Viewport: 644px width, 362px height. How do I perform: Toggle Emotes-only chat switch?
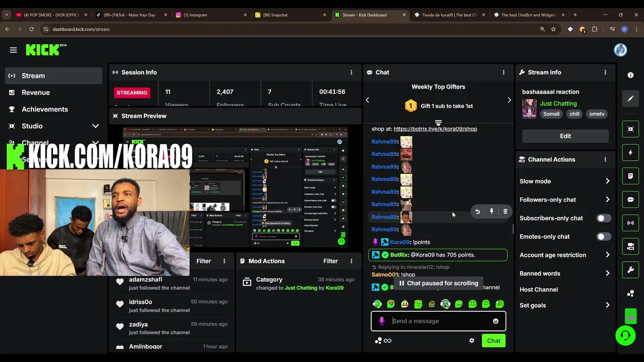pyautogui.click(x=603, y=237)
